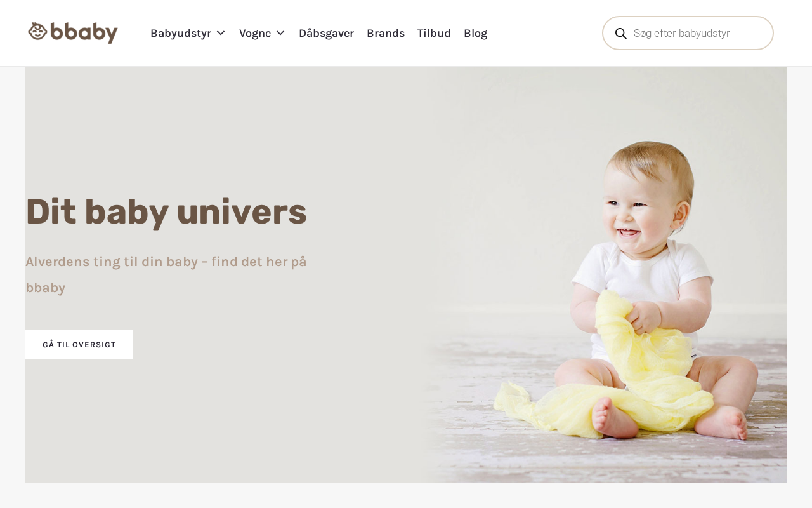Image resolution: width=812 pixels, height=508 pixels.
Task: Go to the Dåbsgaver page
Action: [326, 33]
